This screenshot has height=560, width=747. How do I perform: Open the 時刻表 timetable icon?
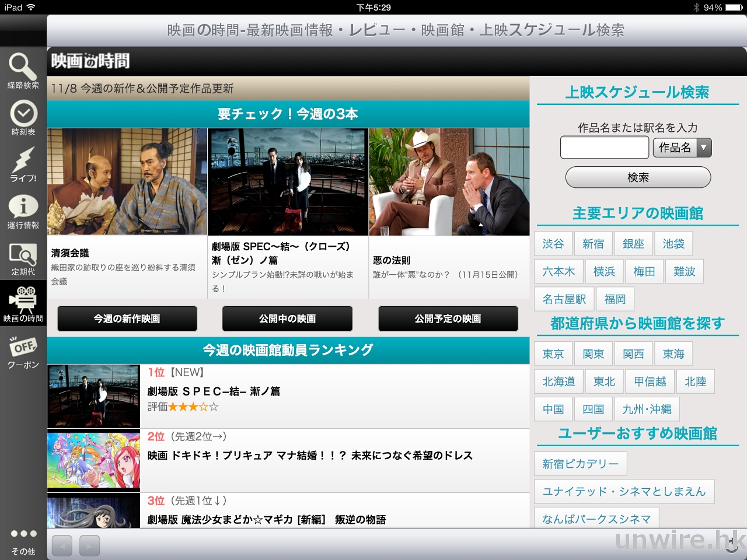click(23, 115)
